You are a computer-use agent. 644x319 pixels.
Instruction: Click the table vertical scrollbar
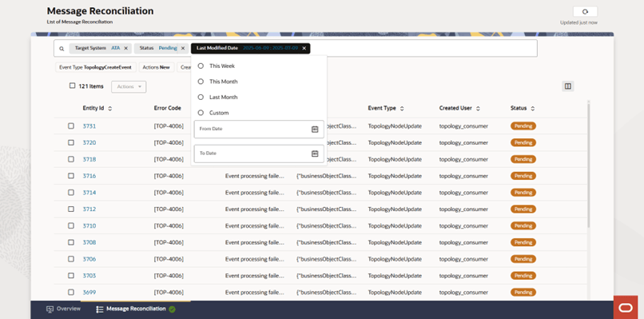[x=588, y=165]
